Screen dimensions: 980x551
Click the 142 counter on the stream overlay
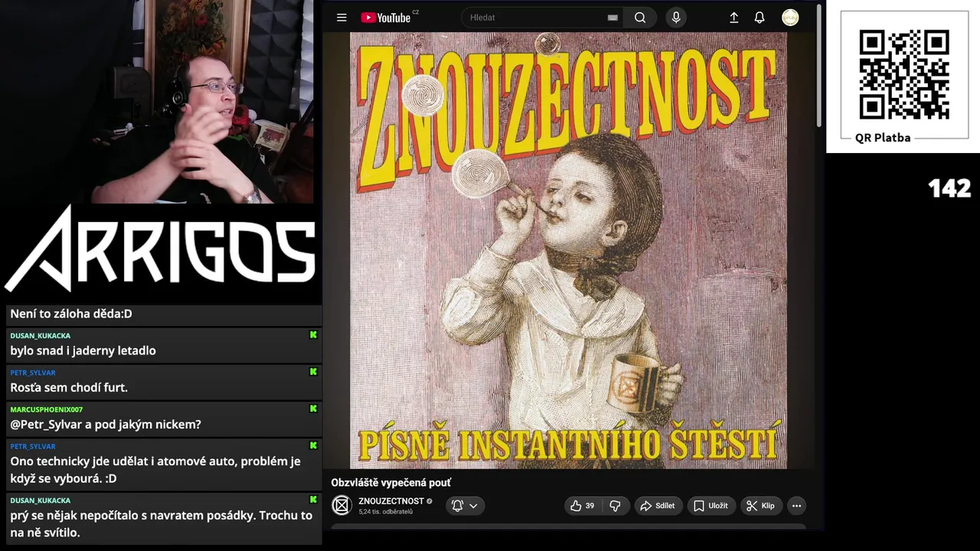click(949, 187)
